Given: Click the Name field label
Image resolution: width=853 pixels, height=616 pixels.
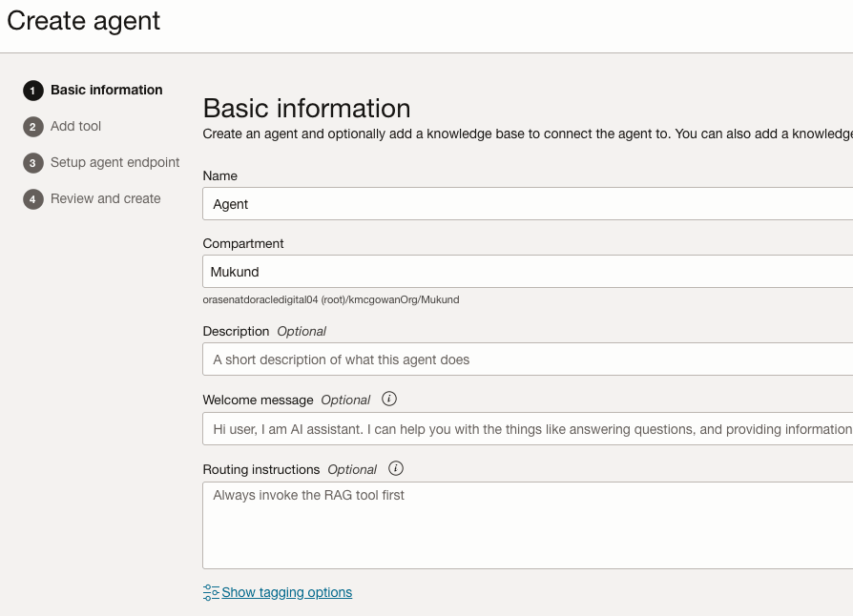Looking at the screenshot, I should 220,176.
